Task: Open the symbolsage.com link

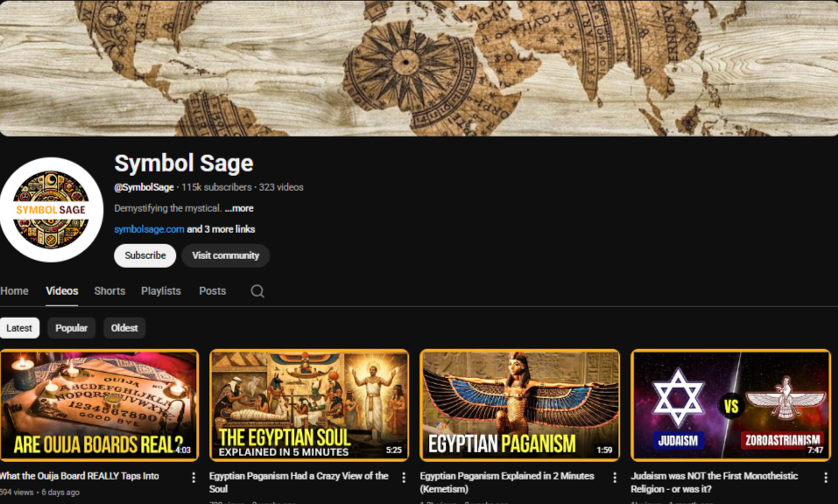Action: click(x=149, y=229)
